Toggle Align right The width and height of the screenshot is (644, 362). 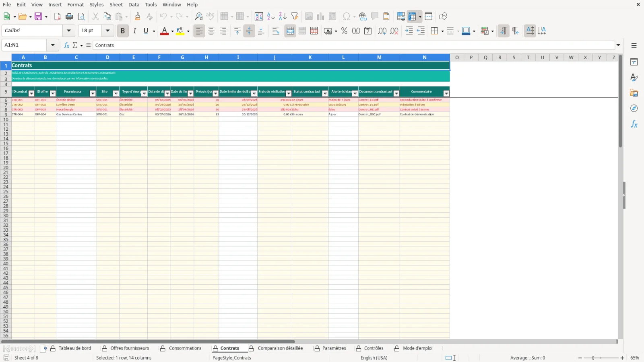click(x=223, y=31)
